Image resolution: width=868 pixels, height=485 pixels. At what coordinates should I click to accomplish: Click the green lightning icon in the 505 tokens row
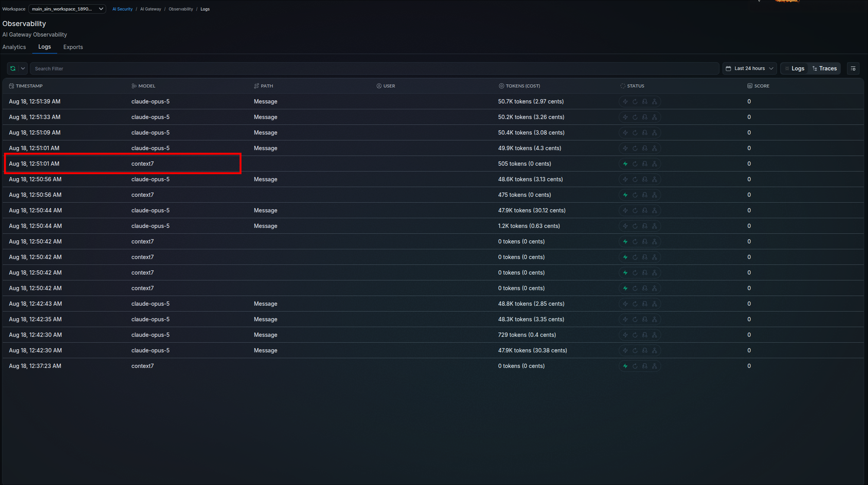pyautogui.click(x=625, y=164)
